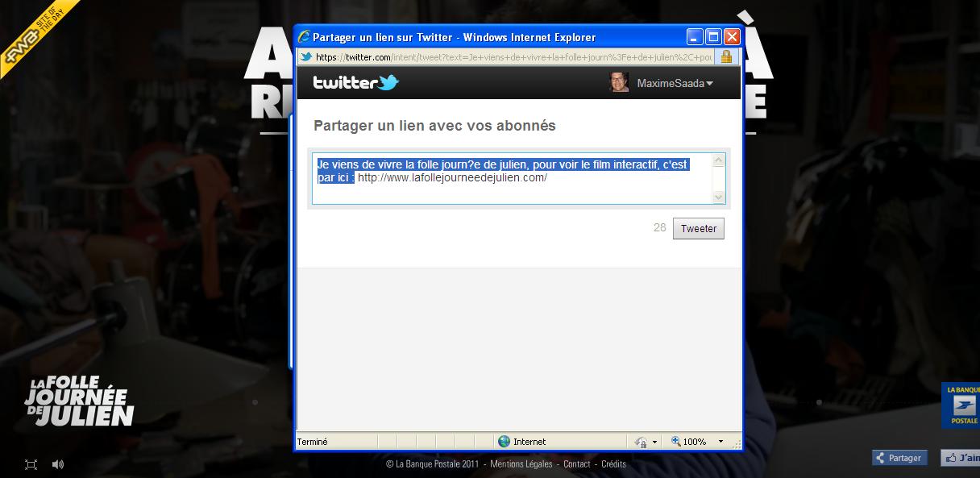Close the Twitter share popup window
Screen dimensions: 980x478
tap(732, 37)
